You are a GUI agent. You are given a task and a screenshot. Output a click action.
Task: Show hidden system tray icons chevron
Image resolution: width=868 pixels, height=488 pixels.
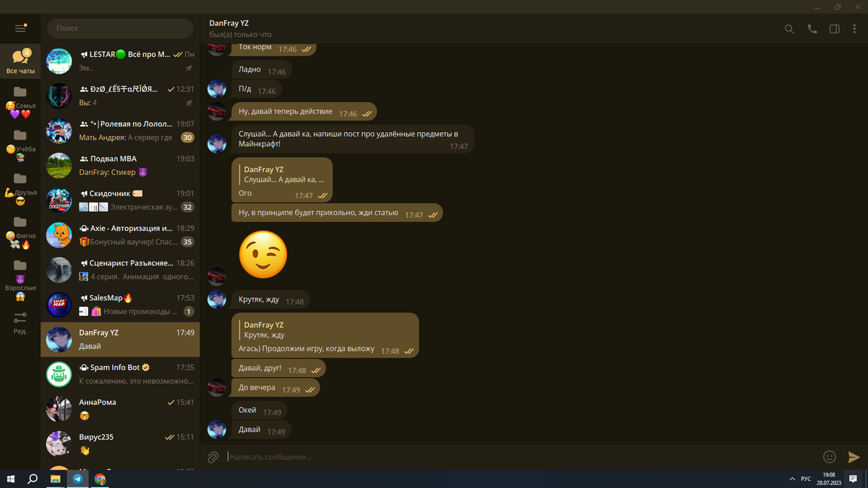point(792,479)
